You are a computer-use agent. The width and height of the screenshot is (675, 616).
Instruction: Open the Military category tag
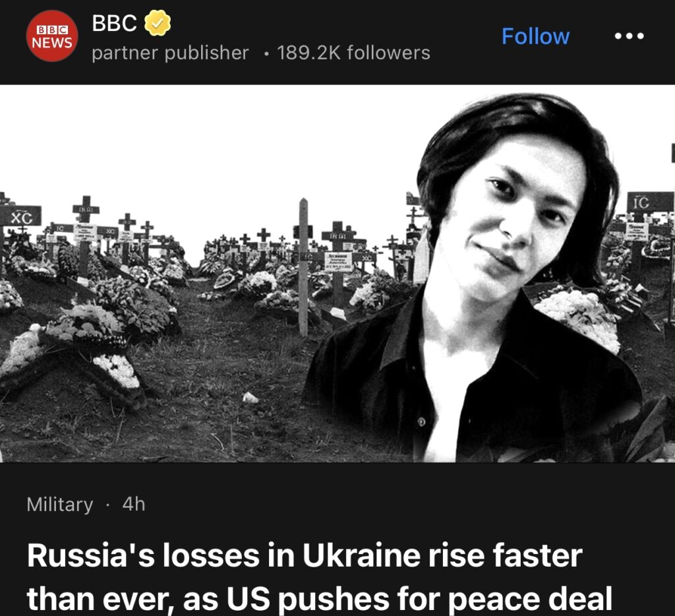click(x=60, y=505)
